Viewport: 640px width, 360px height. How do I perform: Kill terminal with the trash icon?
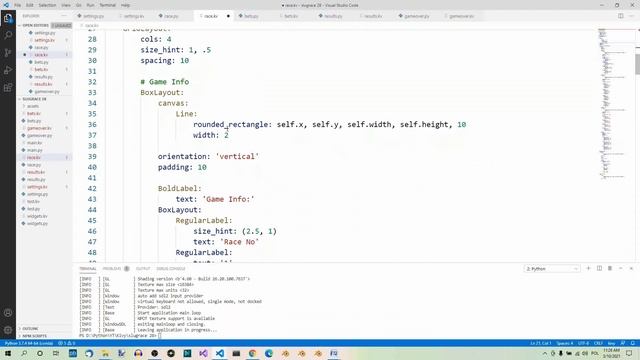610,268
